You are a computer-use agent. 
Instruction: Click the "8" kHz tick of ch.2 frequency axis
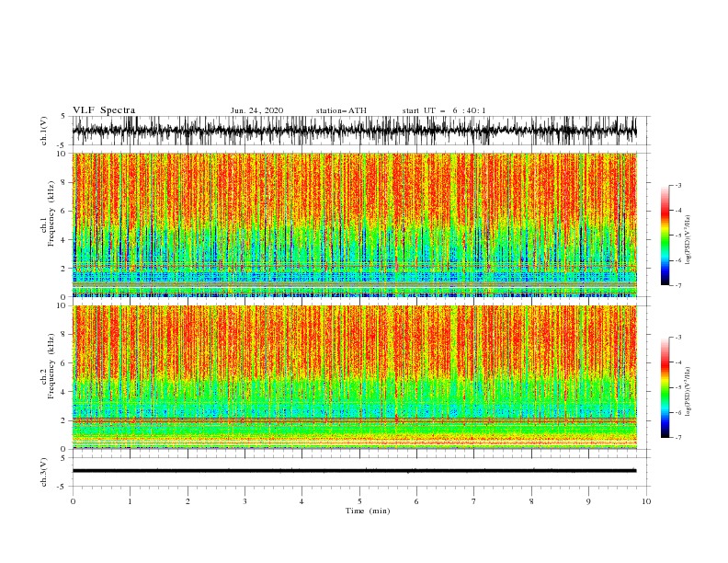[64, 335]
